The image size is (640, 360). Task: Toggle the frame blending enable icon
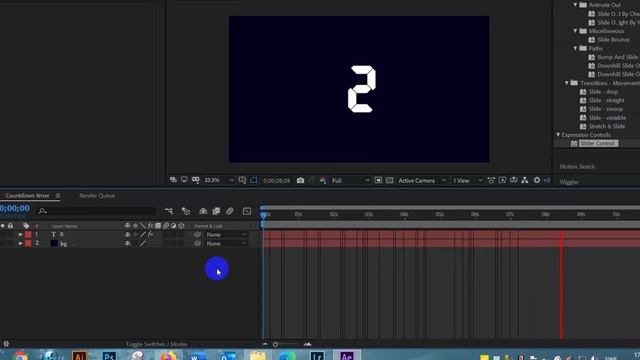click(216, 211)
